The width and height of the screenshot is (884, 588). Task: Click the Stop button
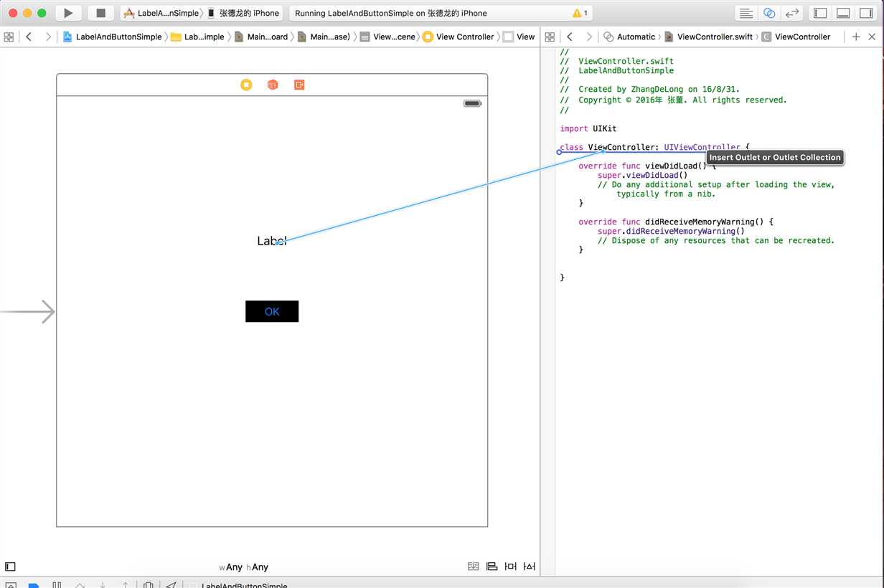coord(100,13)
